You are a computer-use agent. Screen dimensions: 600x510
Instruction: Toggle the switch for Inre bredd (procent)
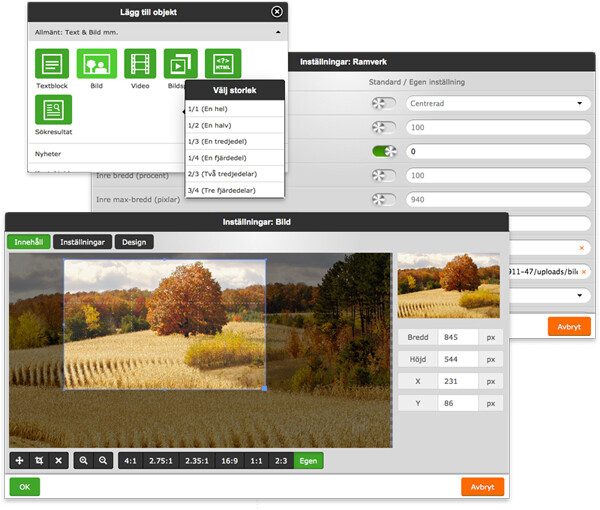(384, 176)
